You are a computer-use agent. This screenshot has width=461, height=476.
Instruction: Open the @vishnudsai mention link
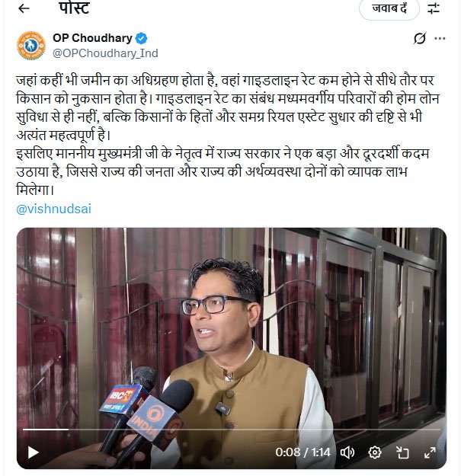(54, 209)
